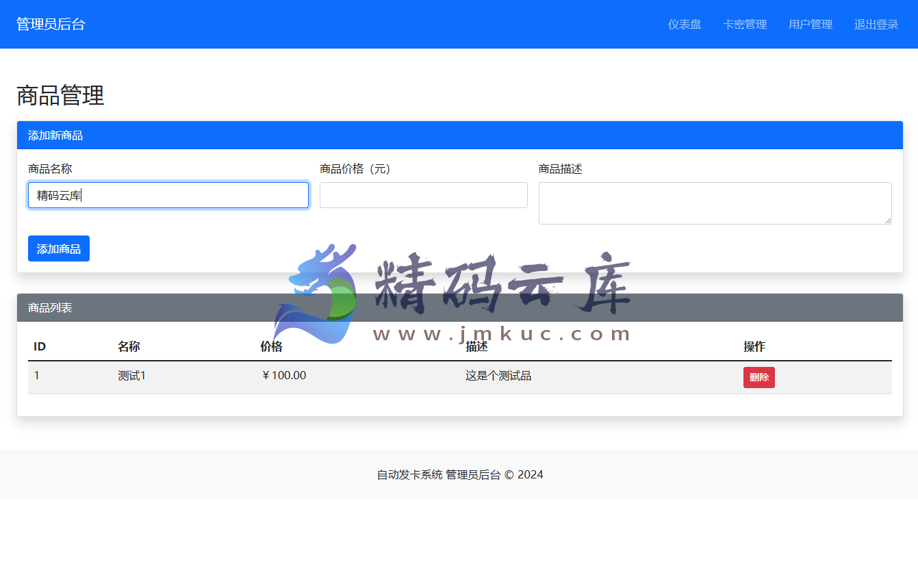Delete the 测试1 product with 删除
This screenshot has height=588, width=918.
point(759,377)
